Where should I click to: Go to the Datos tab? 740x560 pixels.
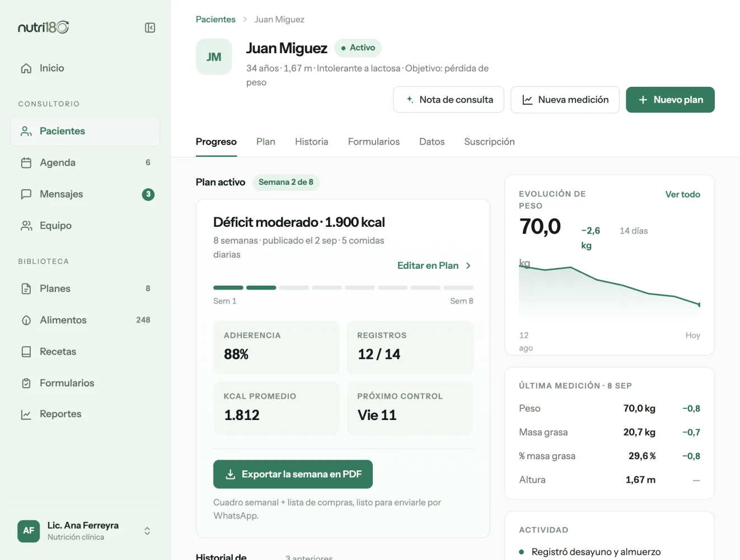tap(432, 142)
